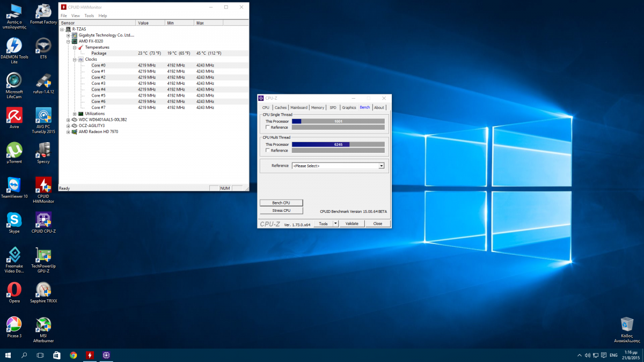The height and width of the screenshot is (362, 644).
Task: Switch to HWMonitor via taskbar icon
Action: point(90,355)
